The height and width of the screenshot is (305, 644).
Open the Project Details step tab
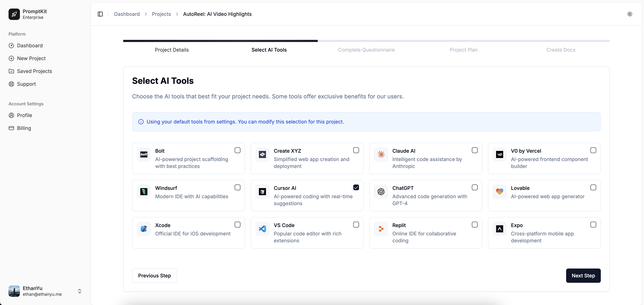click(x=172, y=50)
